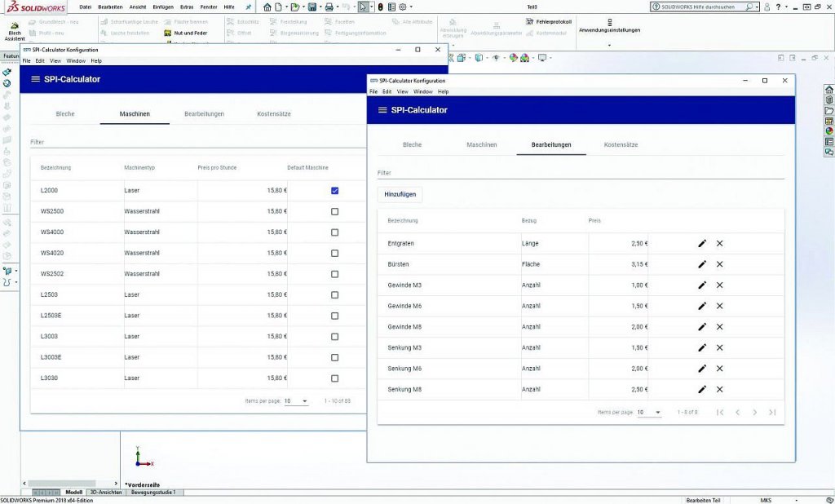Check Default Maschine for L2503E
The height and width of the screenshot is (504, 835).
(334, 316)
